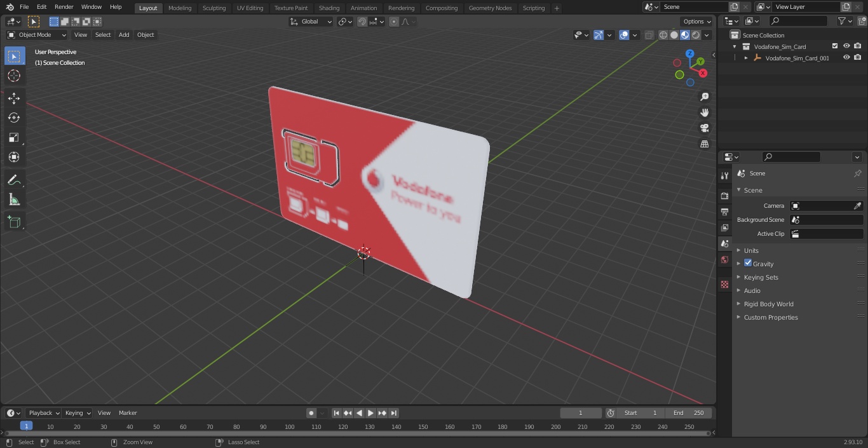The width and height of the screenshot is (868, 448).
Task: Play the animation forward
Action: 370,413
